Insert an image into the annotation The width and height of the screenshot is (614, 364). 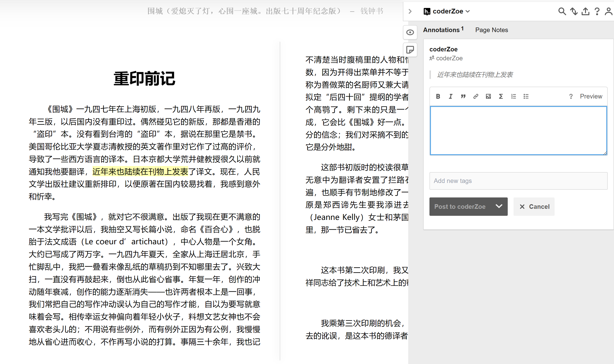click(x=488, y=96)
